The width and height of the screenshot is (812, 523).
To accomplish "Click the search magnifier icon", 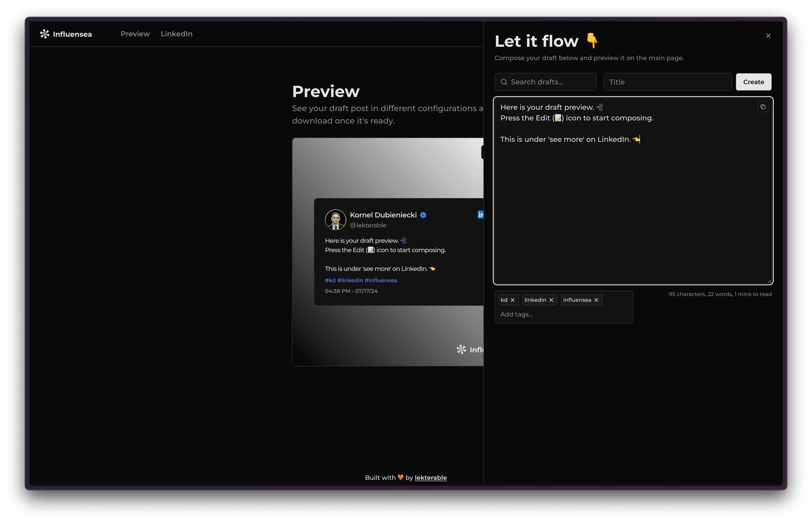I will coord(504,82).
